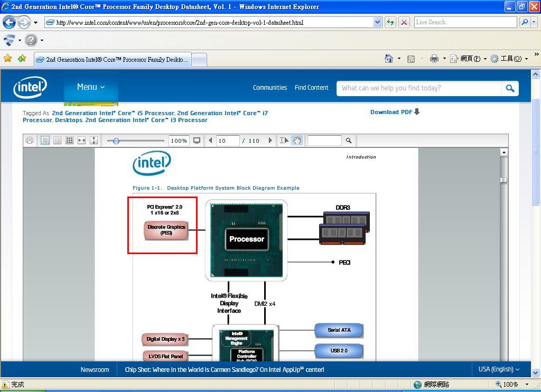Go to the previous page in the viewer
The height and width of the screenshot is (392, 541).
[210, 141]
